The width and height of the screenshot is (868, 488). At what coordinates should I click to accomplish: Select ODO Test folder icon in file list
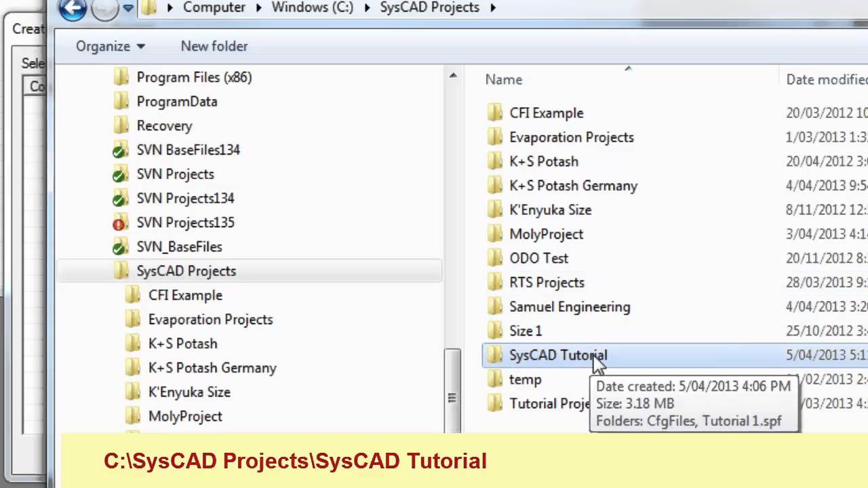coord(495,258)
